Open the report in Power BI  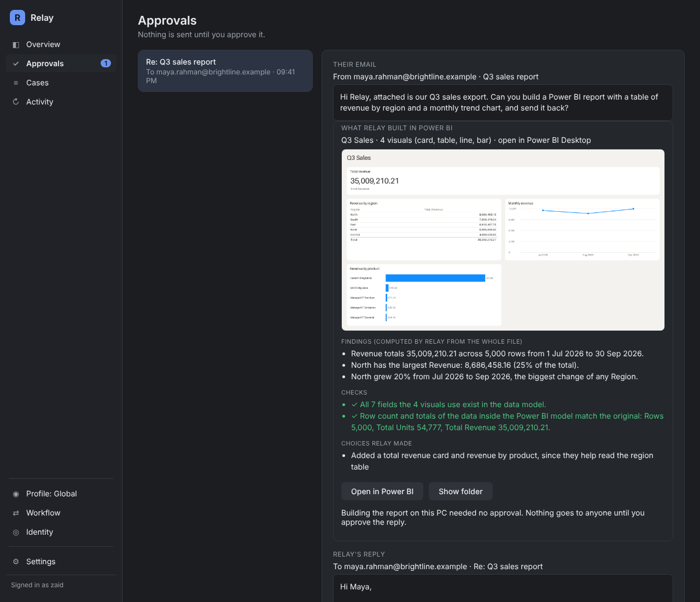point(382,491)
